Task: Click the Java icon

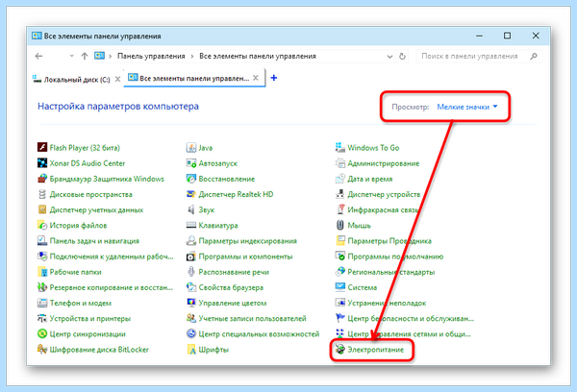Action: click(191, 147)
